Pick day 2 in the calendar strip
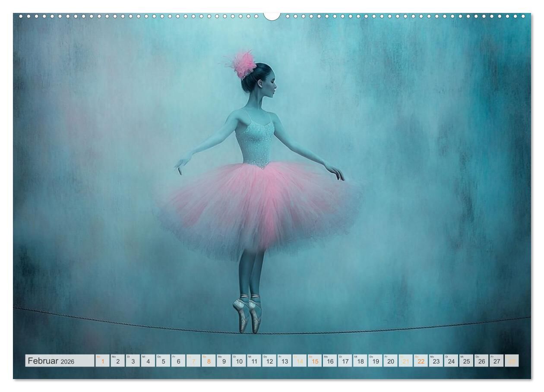This screenshot has height=392, width=544. (117, 361)
